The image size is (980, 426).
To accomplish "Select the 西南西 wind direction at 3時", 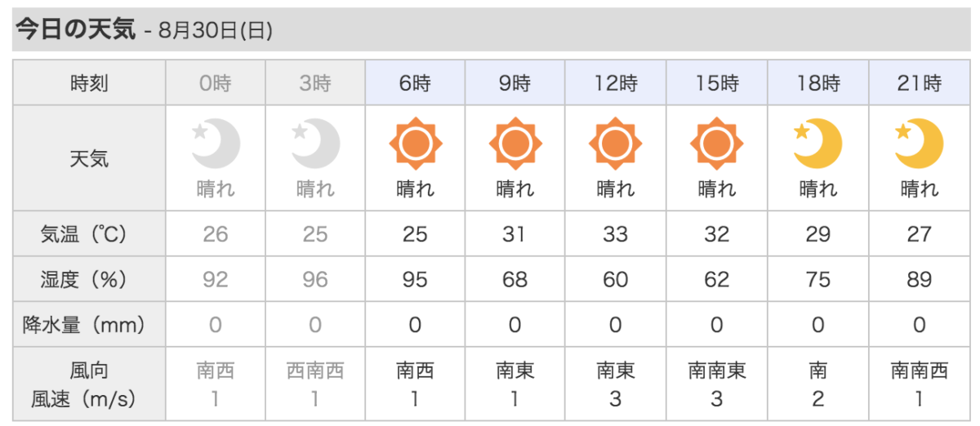I will pyautogui.click(x=315, y=371).
